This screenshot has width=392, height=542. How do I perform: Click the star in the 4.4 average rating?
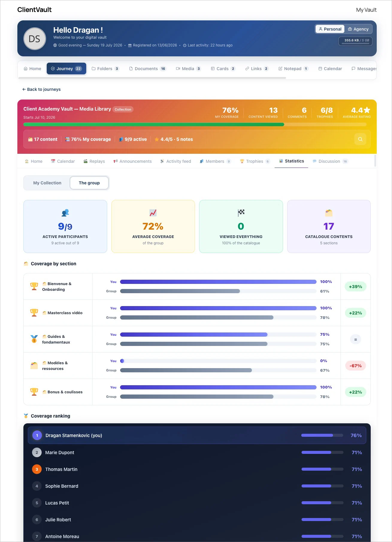(367, 110)
